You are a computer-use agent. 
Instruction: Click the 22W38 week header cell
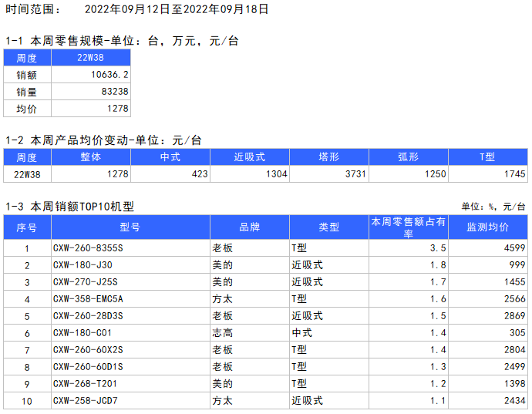[90, 58]
